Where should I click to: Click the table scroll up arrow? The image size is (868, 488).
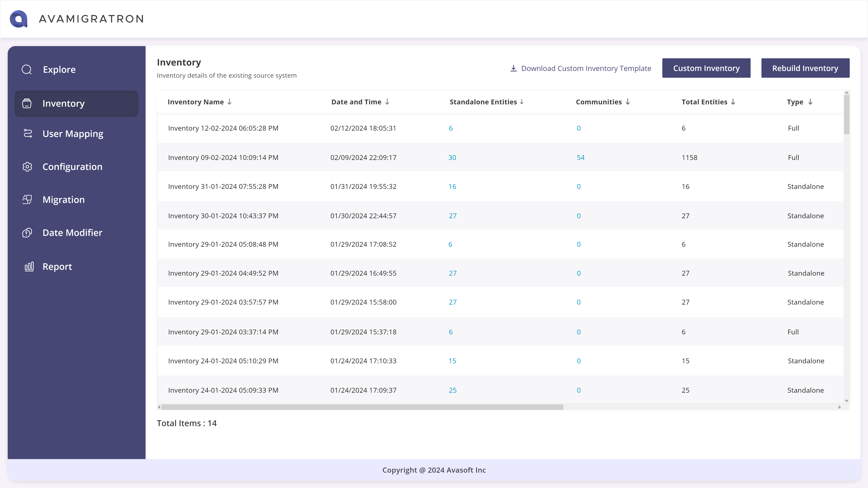846,93
